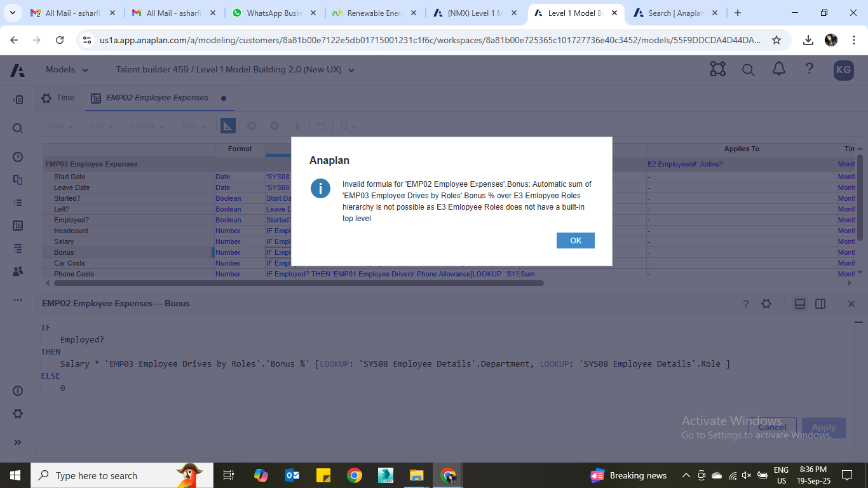
Task: Reload the current page
Action: pyautogui.click(x=60, y=40)
